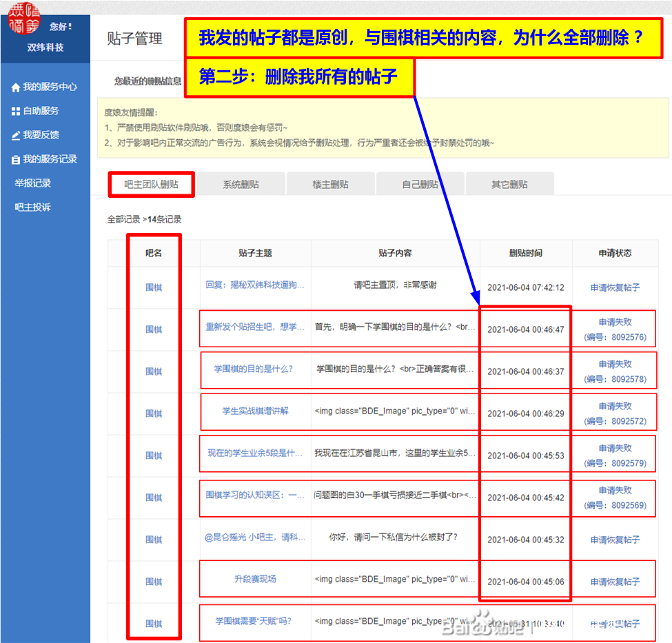
Task: Click the pencil icon beside 我要反馈
Action: pyautogui.click(x=16, y=135)
